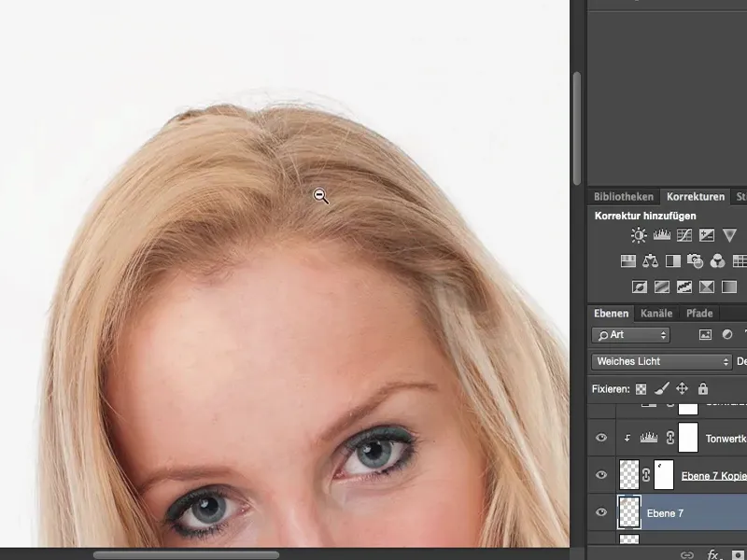Select the Ebene 7 Kopie layer mask thumbnail
The width and height of the screenshot is (747, 560).
coord(664,475)
